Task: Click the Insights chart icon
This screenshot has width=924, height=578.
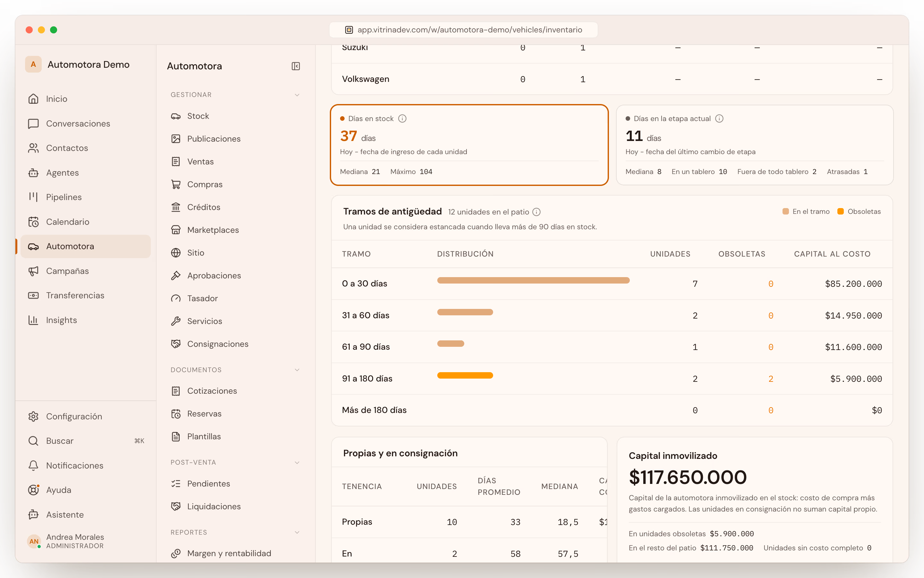Action: click(x=33, y=320)
